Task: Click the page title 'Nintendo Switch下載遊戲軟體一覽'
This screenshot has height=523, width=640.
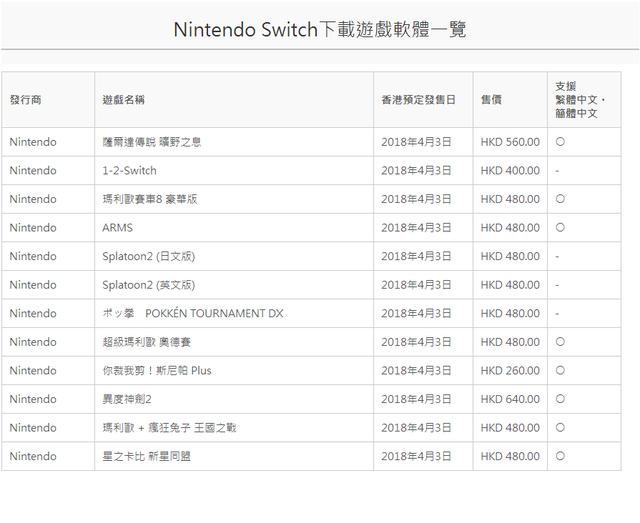Action: 320,29
